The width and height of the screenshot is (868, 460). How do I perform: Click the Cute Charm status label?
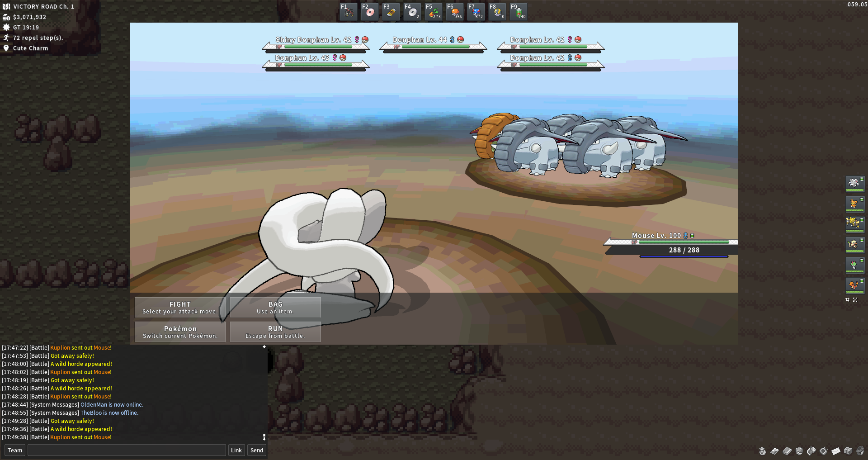point(30,48)
